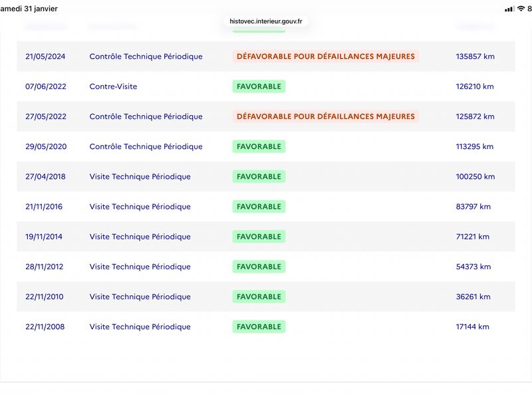Click the DÉFAVORABLE badge for 21/05/2024
Viewport: 532px width, 399px height.
[x=325, y=57]
